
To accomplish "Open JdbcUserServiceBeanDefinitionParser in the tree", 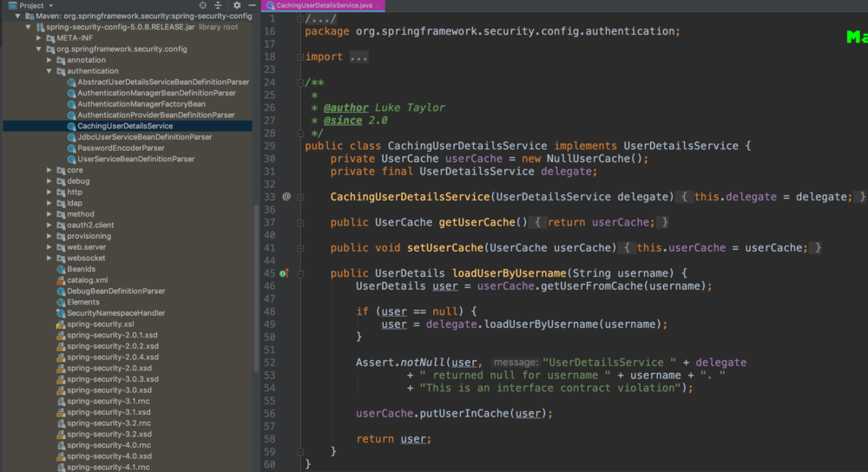I will 144,137.
